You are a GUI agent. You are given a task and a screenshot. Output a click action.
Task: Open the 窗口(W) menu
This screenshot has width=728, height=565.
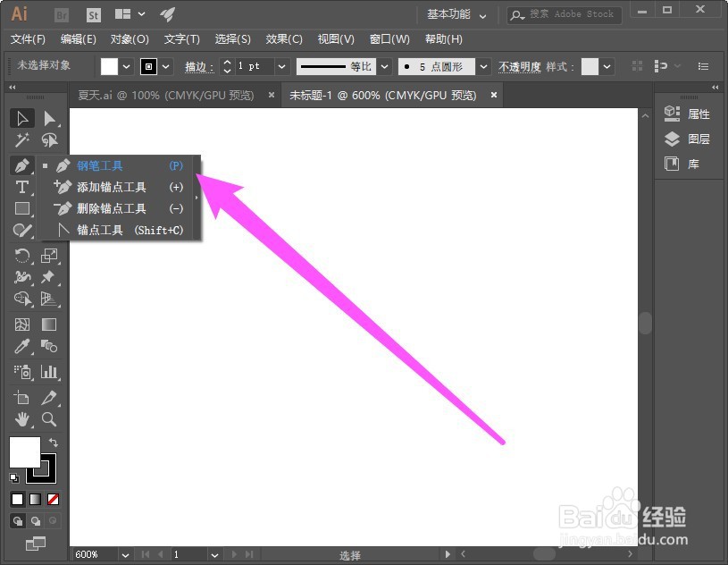(x=389, y=39)
